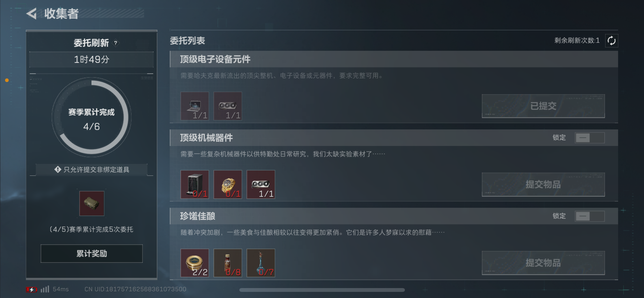Open the reward crate thumbnail
644x298 pixels.
click(92, 204)
